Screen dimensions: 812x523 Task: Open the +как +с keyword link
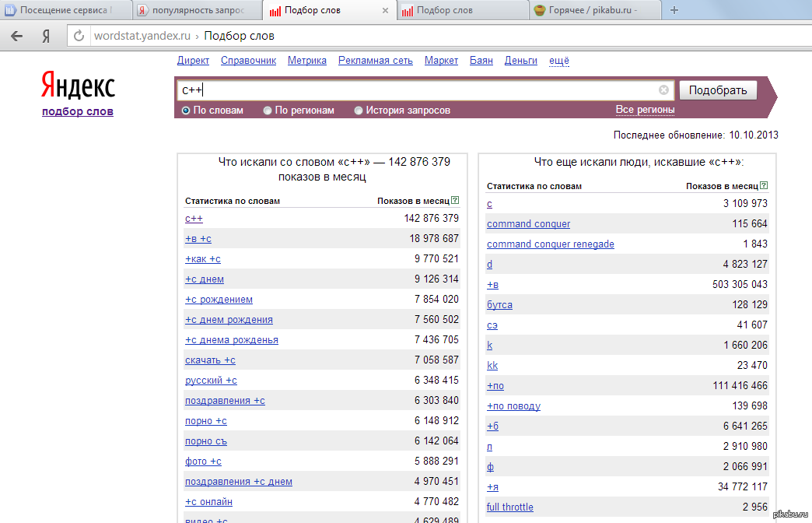(x=203, y=258)
